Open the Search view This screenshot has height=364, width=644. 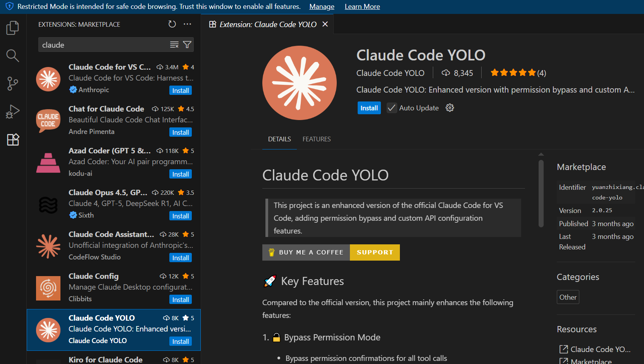click(x=13, y=56)
